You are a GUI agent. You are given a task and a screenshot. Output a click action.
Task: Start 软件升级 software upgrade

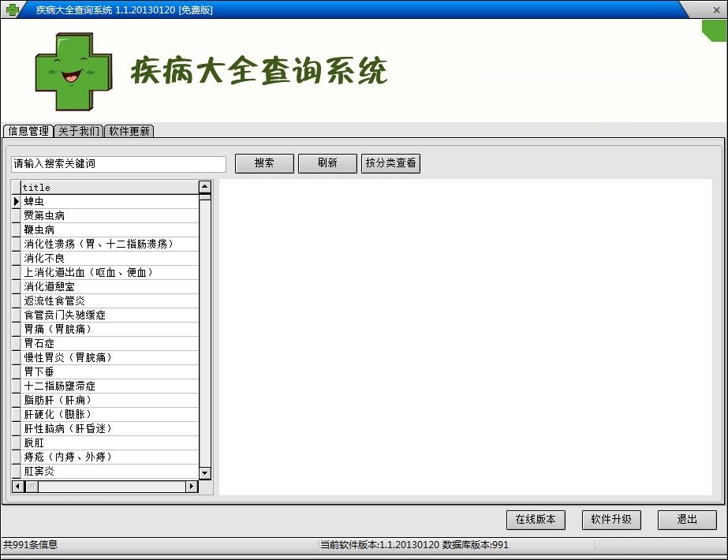pyautogui.click(x=611, y=520)
